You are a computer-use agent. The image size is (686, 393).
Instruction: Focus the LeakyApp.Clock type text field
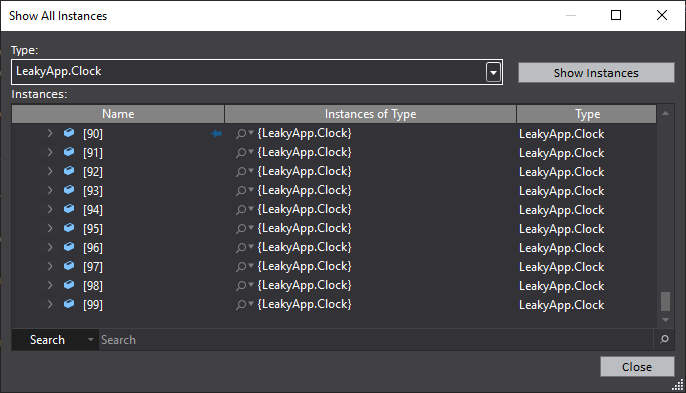point(248,71)
